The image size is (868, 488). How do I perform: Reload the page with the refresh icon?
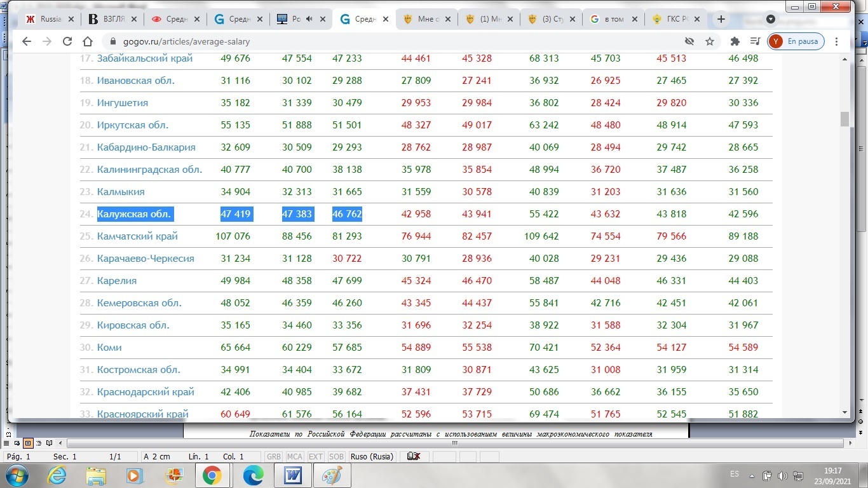67,42
